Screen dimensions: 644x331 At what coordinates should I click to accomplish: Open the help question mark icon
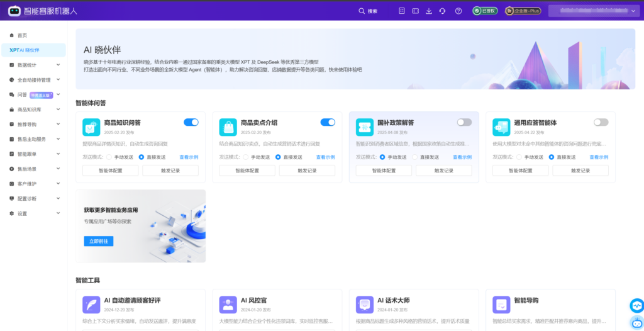pos(458,11)
